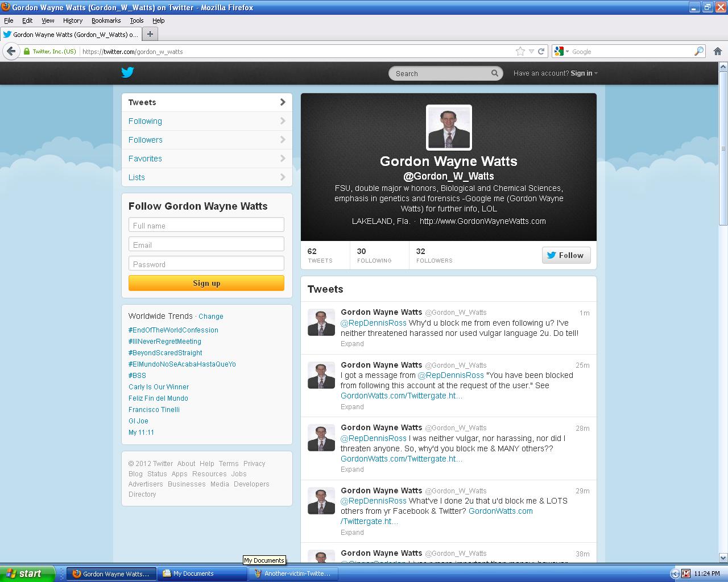This screenshot has height=582, width=728.
Task: Click the Password input field
Action: coord(206,264)
